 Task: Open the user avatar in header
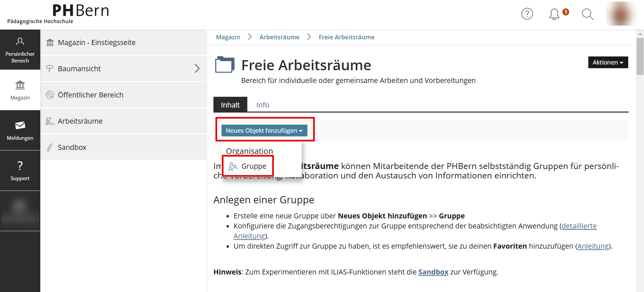click(621, 14)
